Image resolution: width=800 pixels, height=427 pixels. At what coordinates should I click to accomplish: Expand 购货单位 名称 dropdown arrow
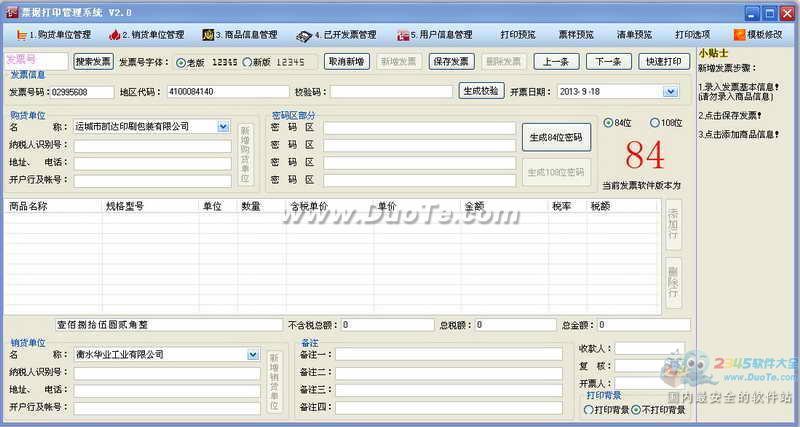pyautogui.click(x=223, y=127)
